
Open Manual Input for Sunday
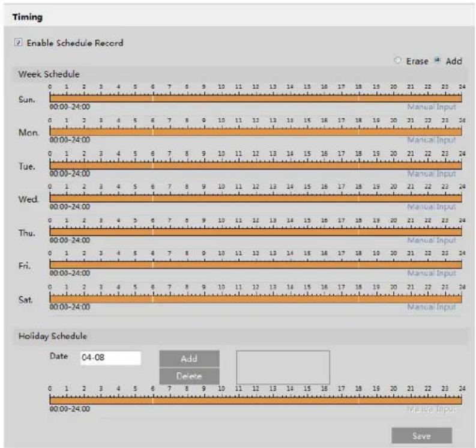[x=432, y=107]
